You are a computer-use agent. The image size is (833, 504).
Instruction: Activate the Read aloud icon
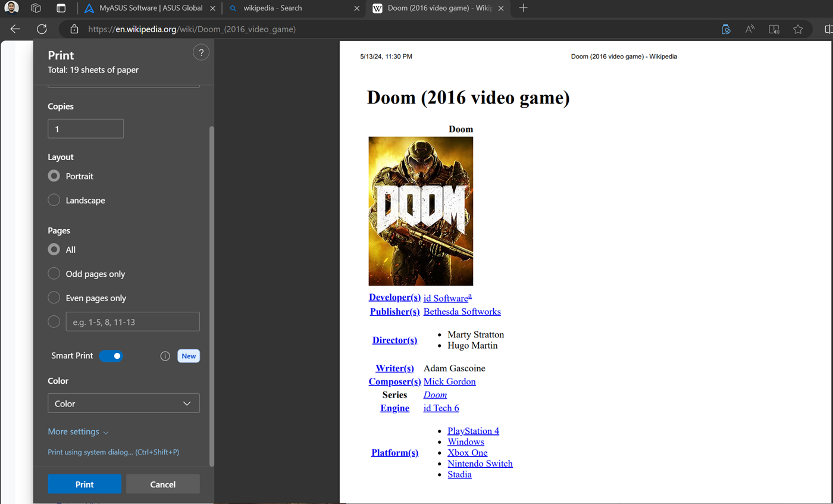[x=750, y=29]
